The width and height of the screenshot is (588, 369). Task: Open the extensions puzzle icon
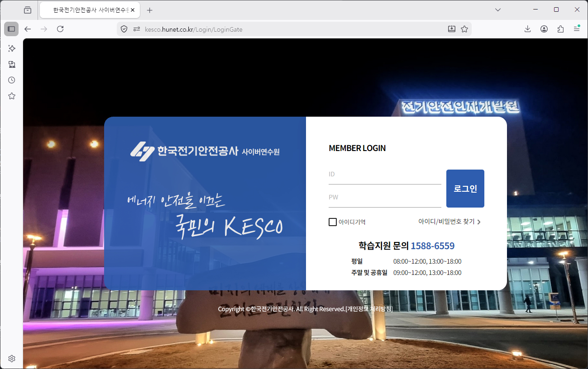tap(560, 29)
